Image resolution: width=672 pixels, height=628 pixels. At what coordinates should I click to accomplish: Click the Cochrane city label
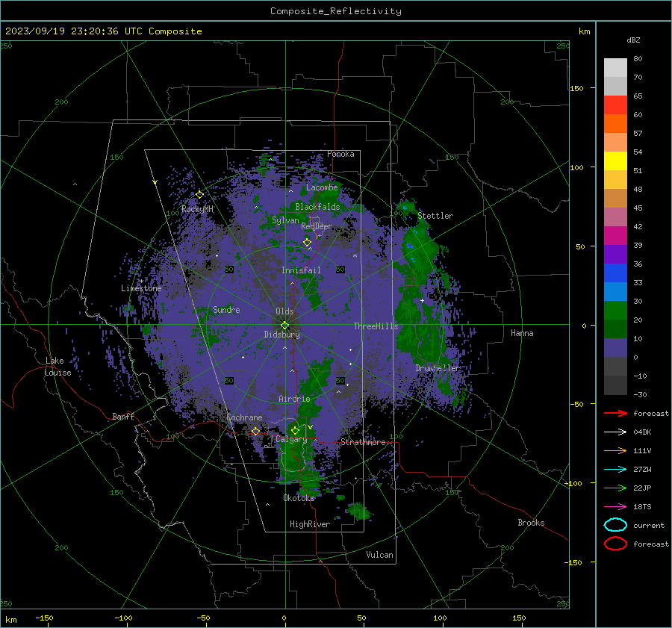tap(244, 417)
